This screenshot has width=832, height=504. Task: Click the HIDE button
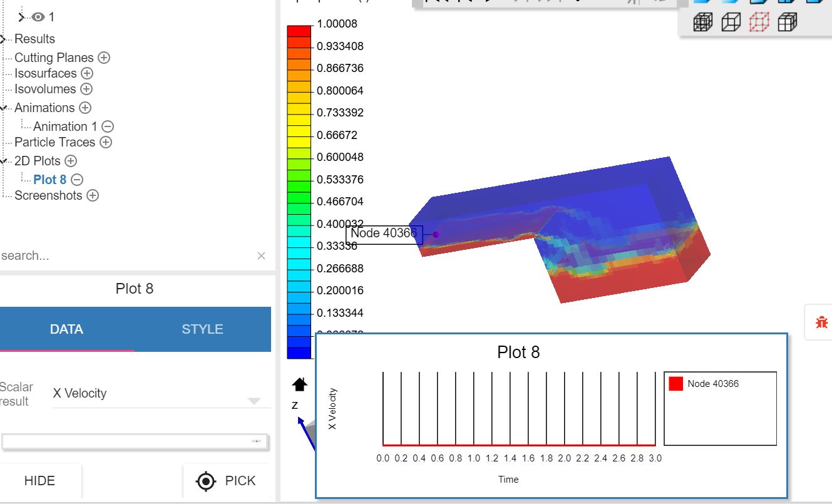tap(40, 481)
